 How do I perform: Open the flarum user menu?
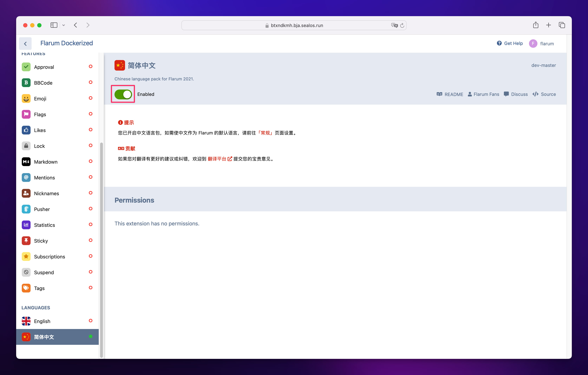pos(541,44)
